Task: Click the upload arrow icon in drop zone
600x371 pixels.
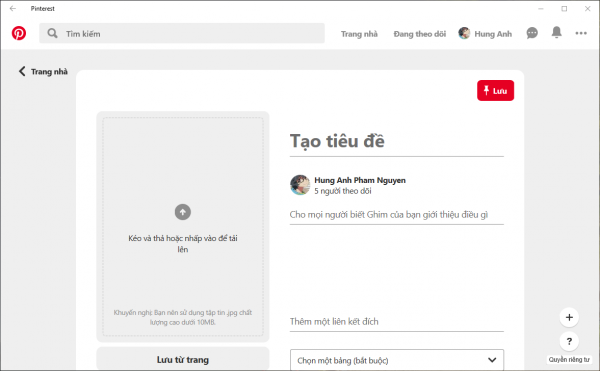Action: [x=183, y=212]
